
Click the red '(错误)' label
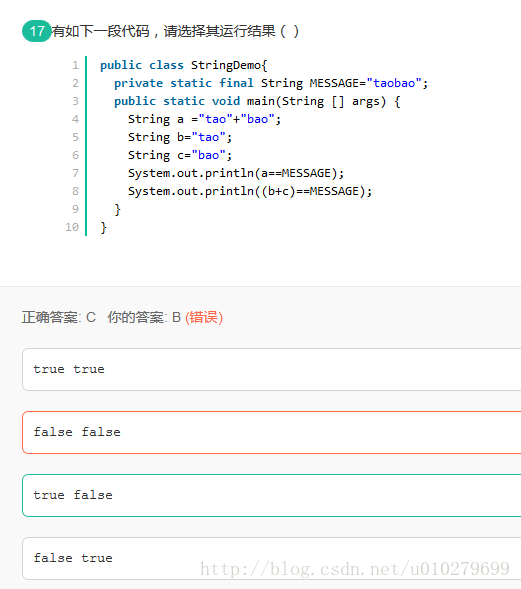pyautogui.click(x=204, y=317)
